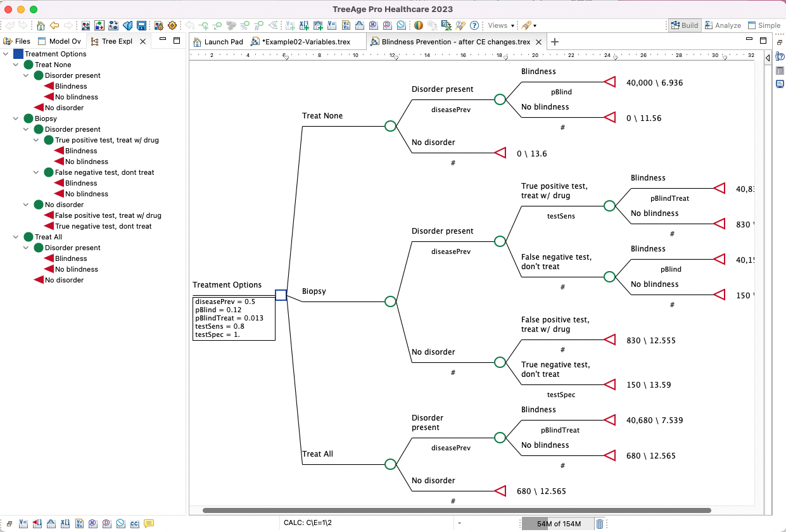Click the rainbow rankings icon in the toolbar
The width and height of the screenshot is (786, 532).
point(418,25)
